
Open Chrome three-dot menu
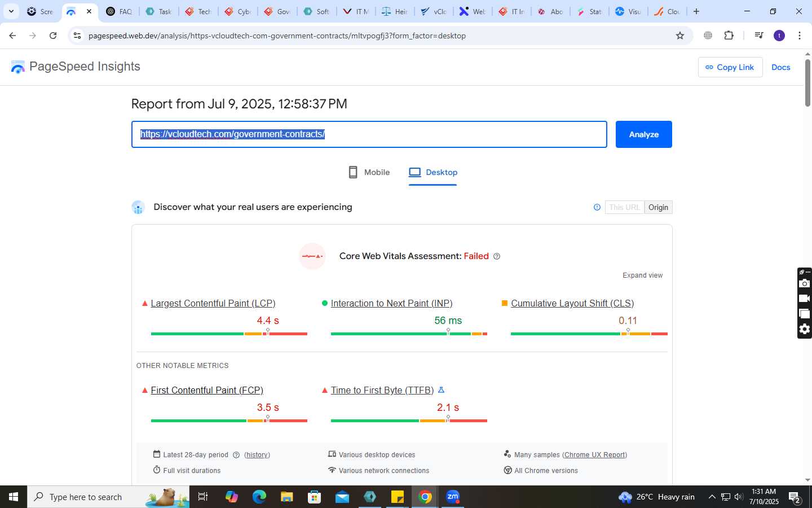800,36
